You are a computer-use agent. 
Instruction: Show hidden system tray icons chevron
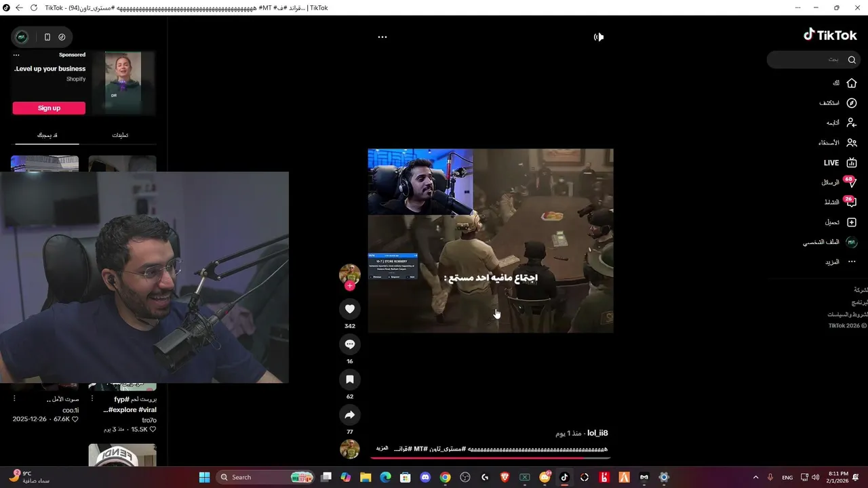pyautogui.click(x=755, y=477)
